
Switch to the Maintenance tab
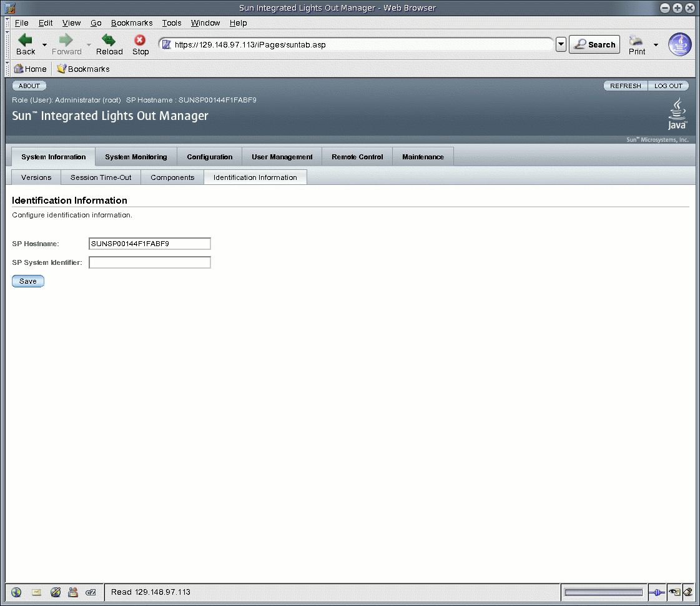tap(423, 157)
